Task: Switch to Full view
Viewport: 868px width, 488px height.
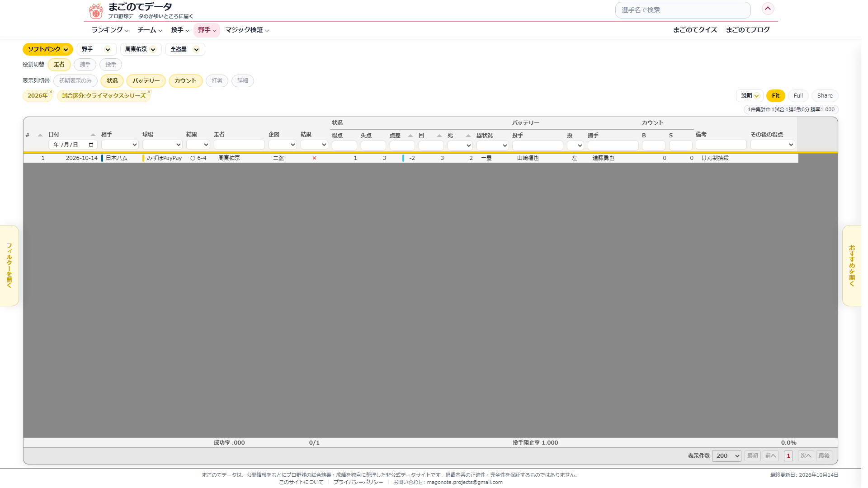Action: pyautogui.click(x=798, y=96)
